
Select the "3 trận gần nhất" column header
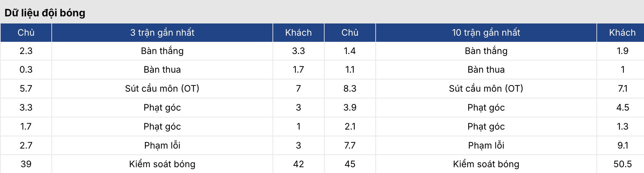tap(162, 32)
